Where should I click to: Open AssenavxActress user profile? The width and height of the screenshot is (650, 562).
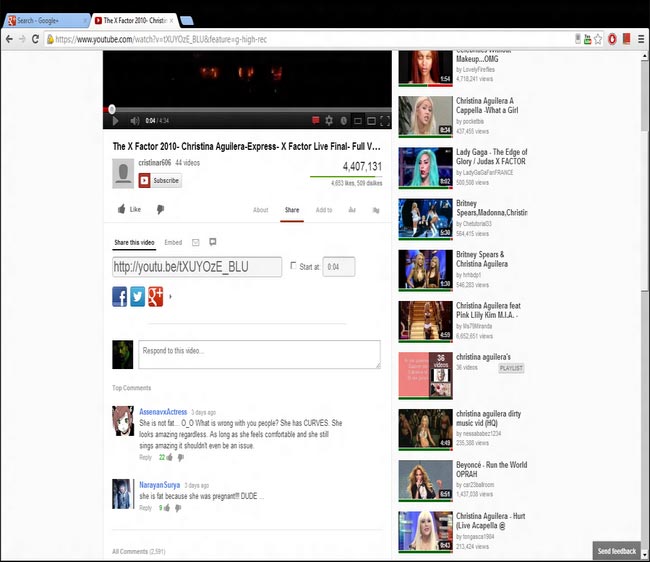click(163, 412)
